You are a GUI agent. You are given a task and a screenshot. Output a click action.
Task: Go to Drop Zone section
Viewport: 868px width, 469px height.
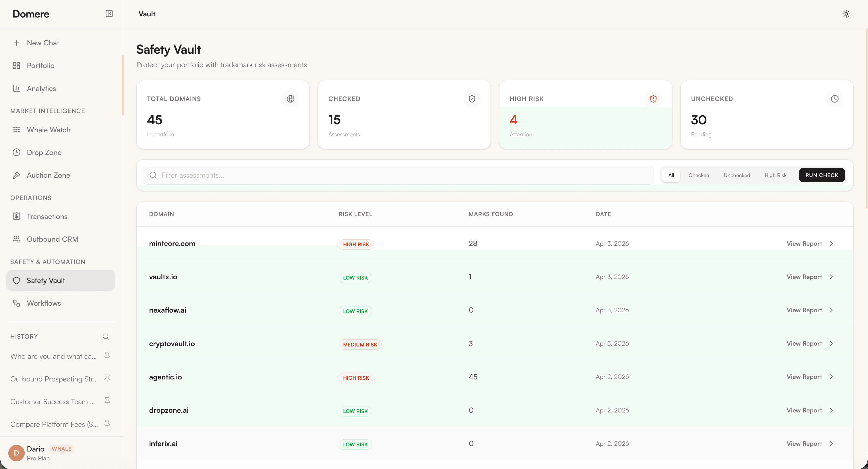tap(44, 152)
